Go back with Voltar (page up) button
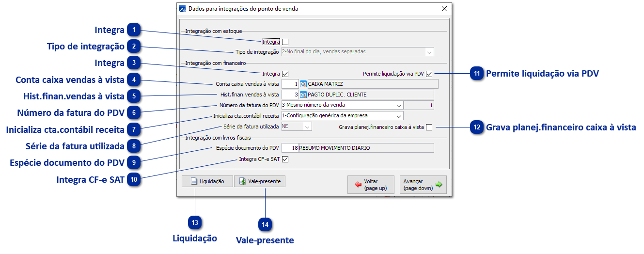 pos(371,185)
